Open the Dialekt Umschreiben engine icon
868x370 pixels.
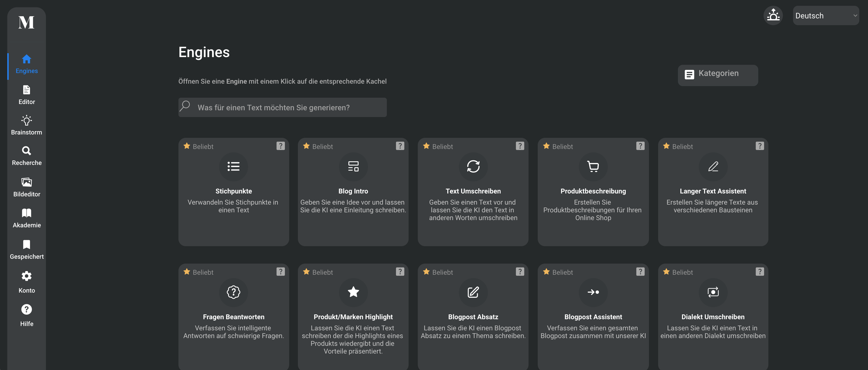pyautogui.click(x=713, y=292)
